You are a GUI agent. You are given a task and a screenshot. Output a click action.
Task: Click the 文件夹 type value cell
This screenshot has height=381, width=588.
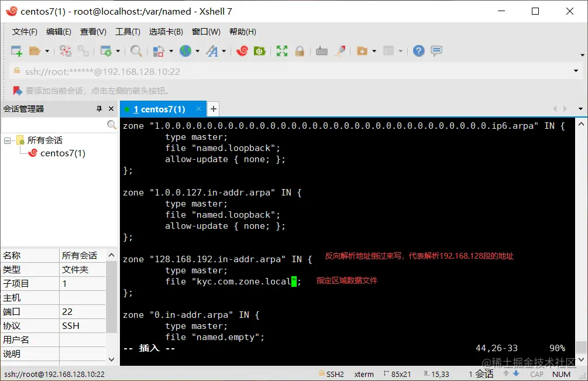pos(82,270)
